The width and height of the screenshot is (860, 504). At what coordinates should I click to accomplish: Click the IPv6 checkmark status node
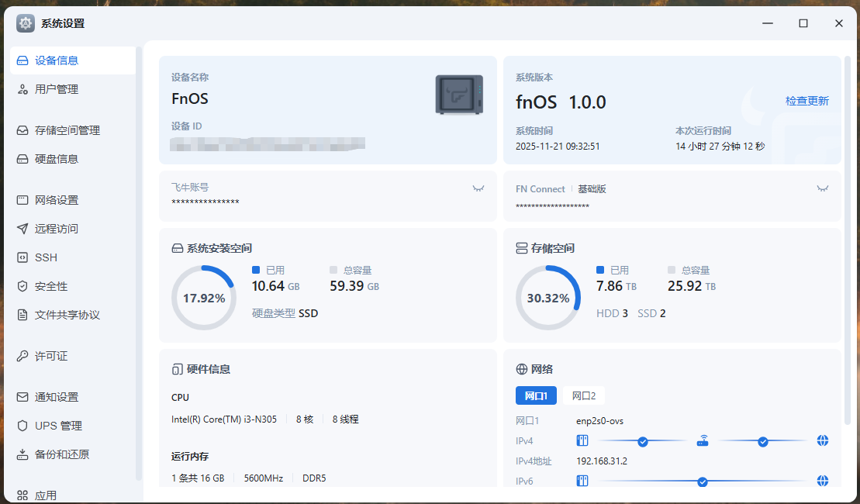pos(702,482)
